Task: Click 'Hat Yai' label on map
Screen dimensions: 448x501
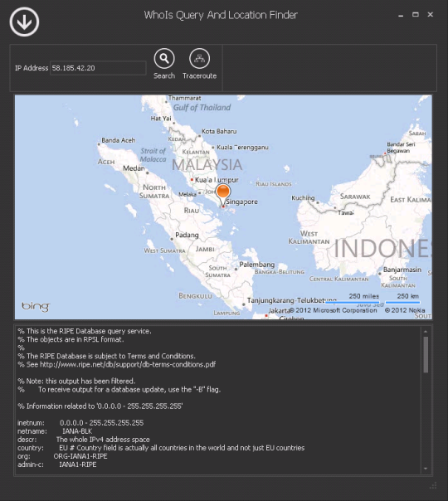Action: tap(161, 119)
